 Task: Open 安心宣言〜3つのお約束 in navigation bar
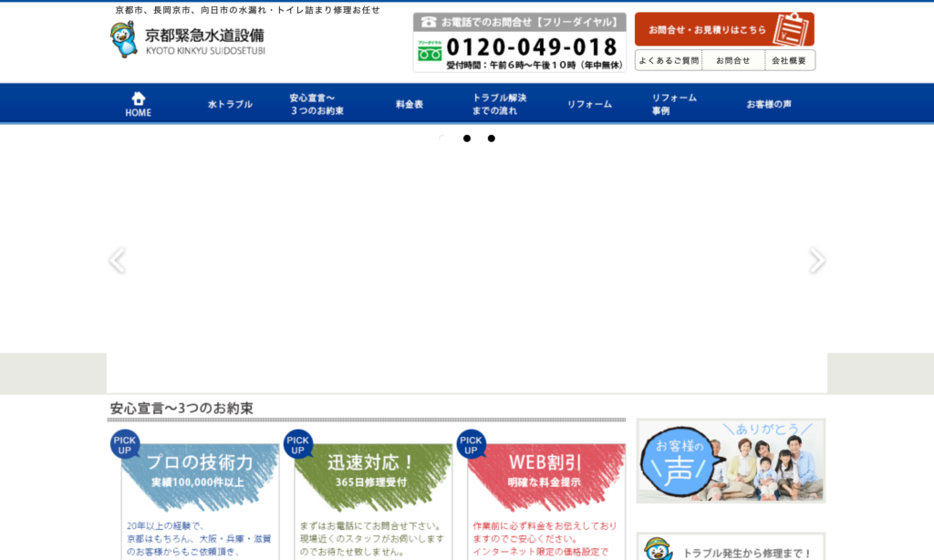pyautogui.click(x=317, y=104)
